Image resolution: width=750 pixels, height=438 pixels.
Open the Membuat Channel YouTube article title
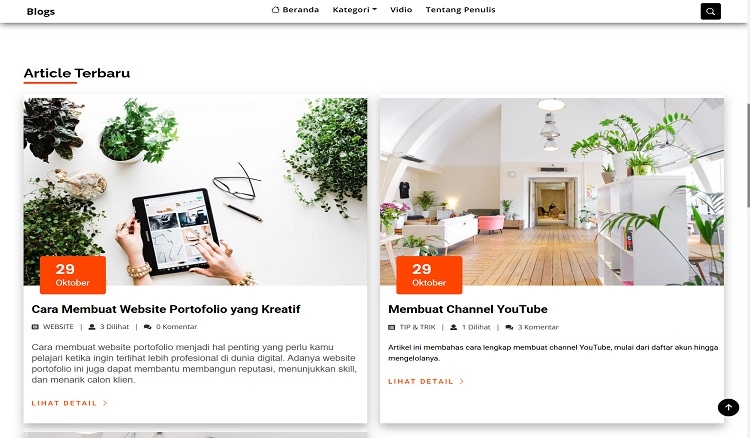(x=468, y=309)
